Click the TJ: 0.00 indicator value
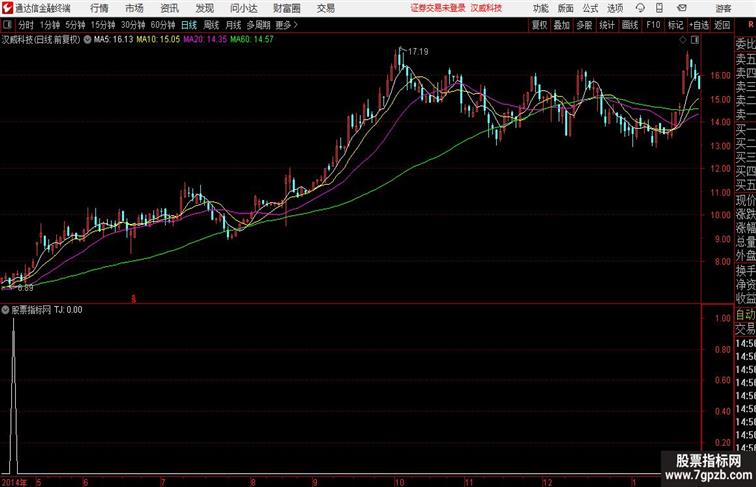 pyautogui.click(x=68, y=310)
